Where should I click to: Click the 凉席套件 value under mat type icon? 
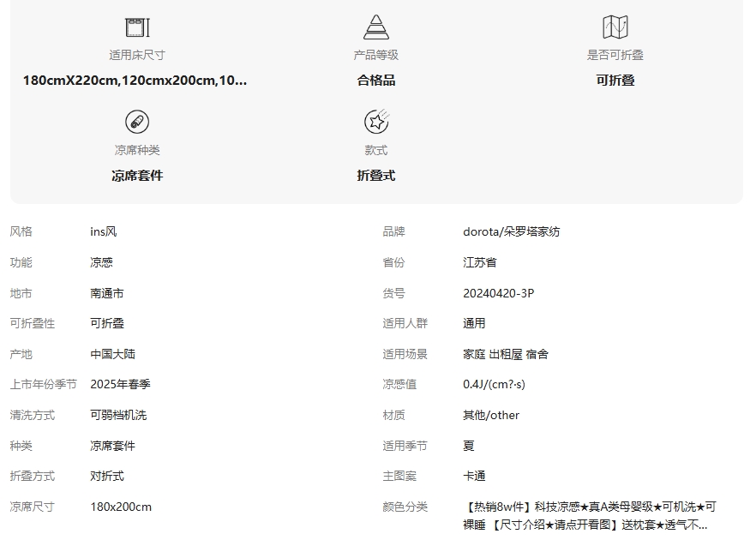click(136, 176)
